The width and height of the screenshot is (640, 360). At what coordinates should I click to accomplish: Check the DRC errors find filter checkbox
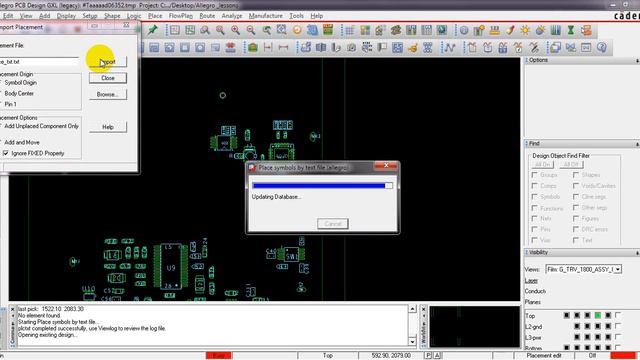point(576,229)
